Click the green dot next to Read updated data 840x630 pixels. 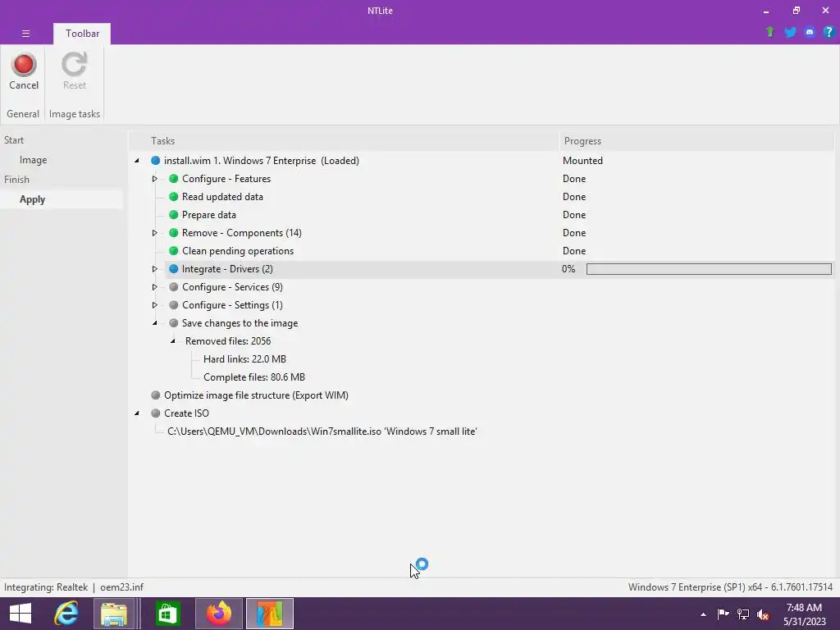click(x=174, y=197)
